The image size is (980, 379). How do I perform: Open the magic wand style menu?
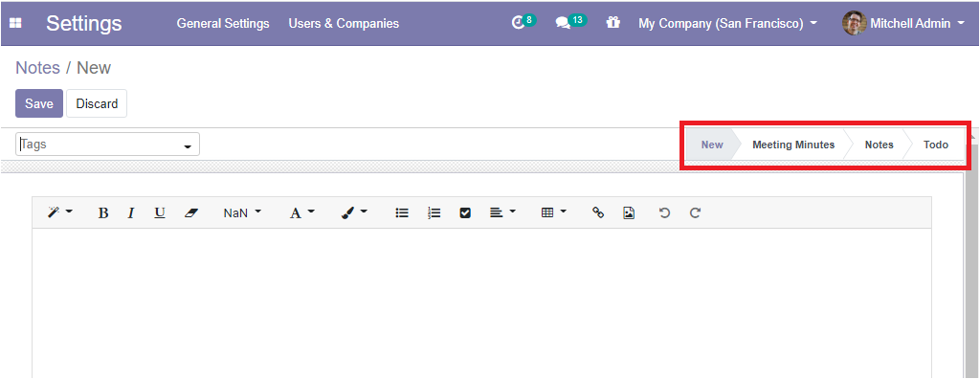point(60,212)
